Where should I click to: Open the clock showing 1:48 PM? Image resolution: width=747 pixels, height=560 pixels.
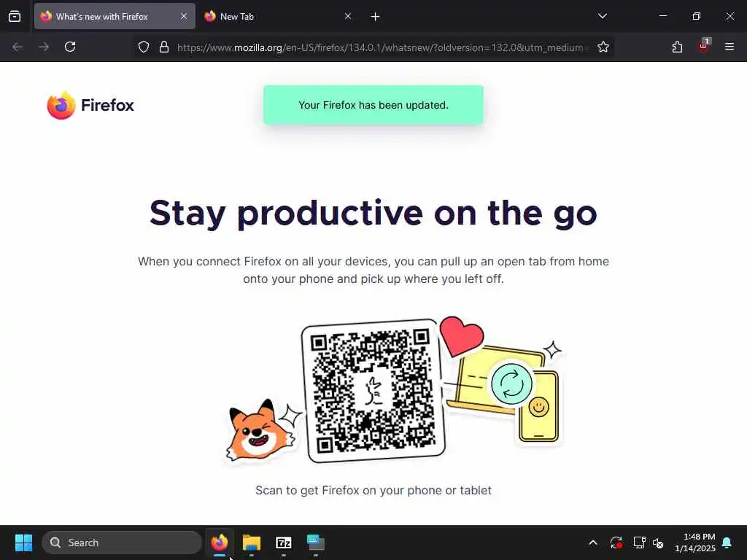point(694,542)
